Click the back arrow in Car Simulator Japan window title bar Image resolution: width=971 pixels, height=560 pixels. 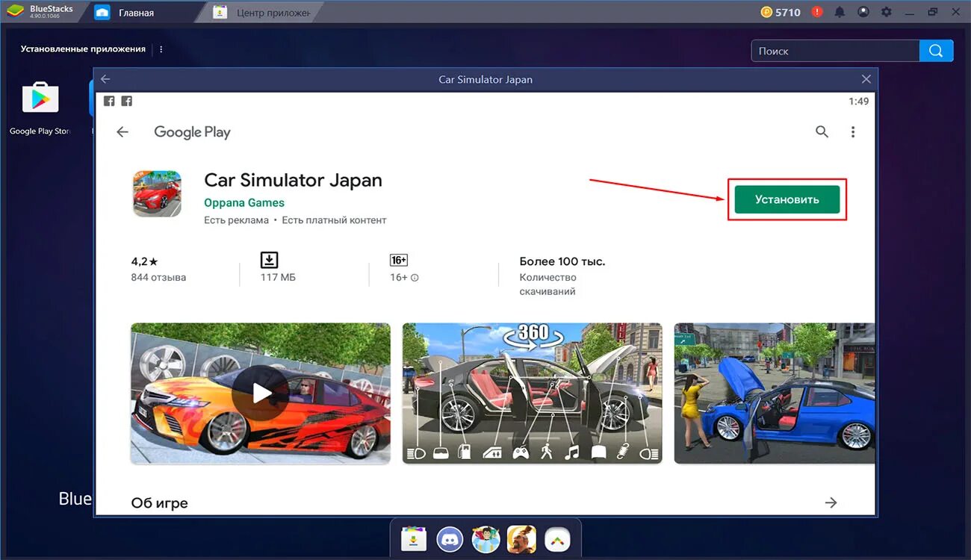pos(105,79)
